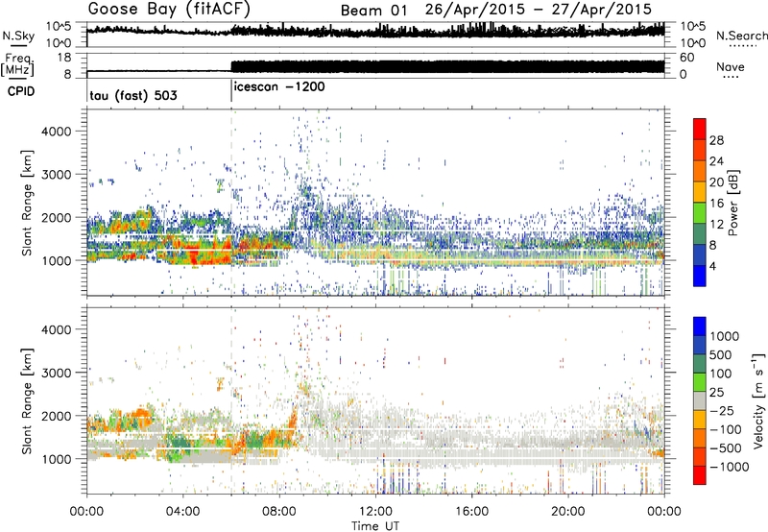768x532 pixels.
Task: Click the "N.Search" legend label
Action: click(x=742, y=36)
